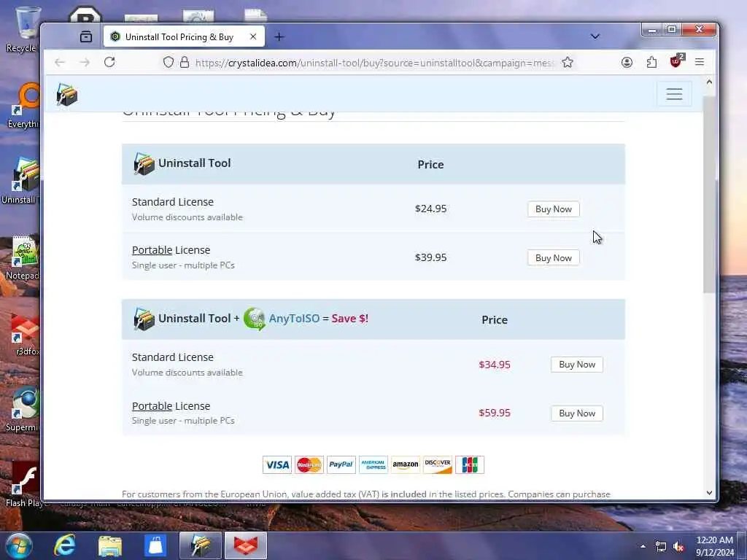The image size is (747, 560).
Task: Click the Amazon payment logo
Action: tap(406, 464)
